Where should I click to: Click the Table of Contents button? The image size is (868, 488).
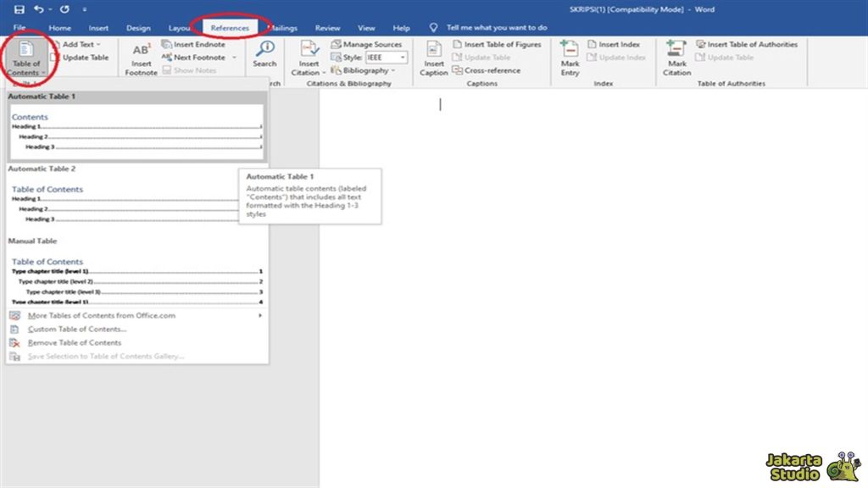[x=25, y=58]
